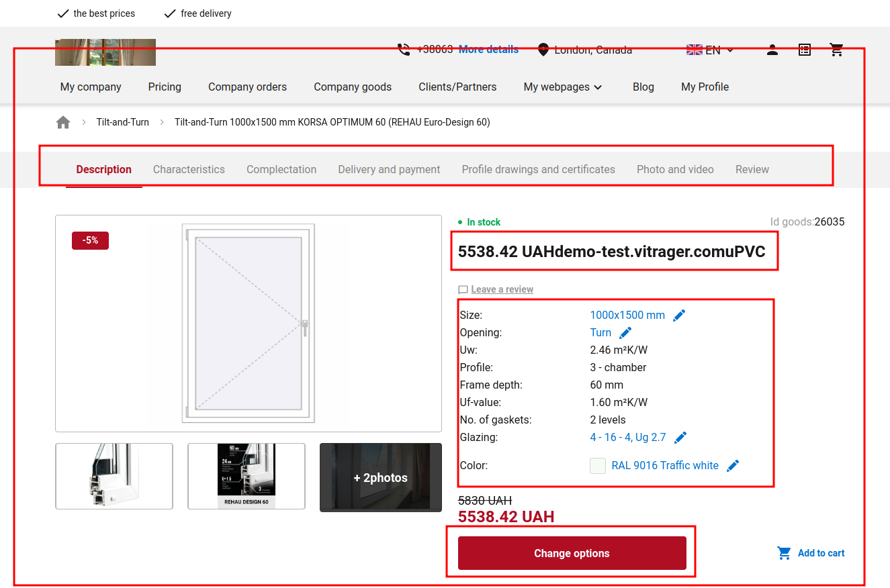Open the EN language dropdown
Image resolution: width=890 pixels, height=588 pixels.
pos(711,50)
